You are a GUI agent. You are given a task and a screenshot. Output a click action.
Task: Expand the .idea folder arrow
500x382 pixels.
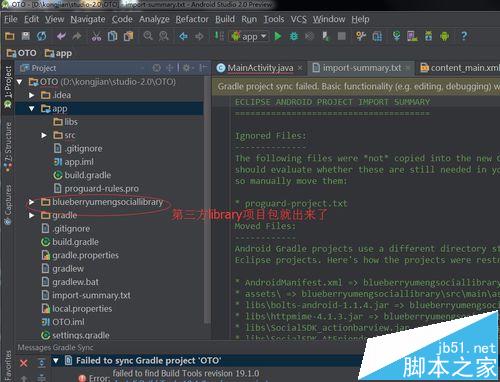[32, 95]
